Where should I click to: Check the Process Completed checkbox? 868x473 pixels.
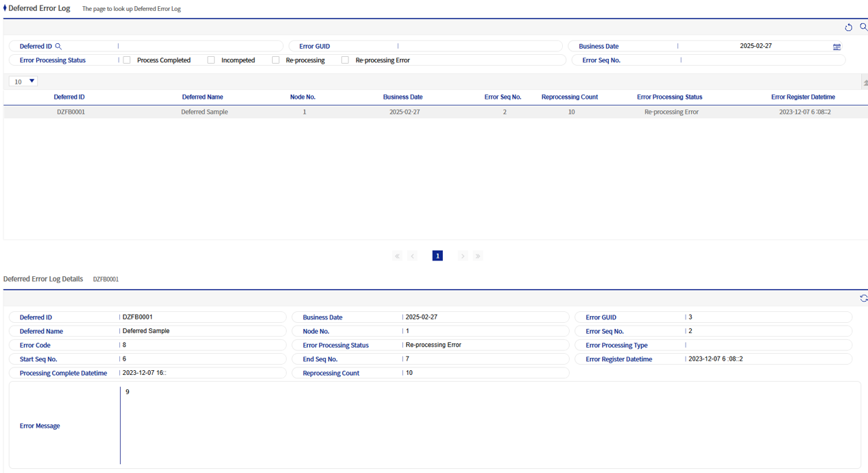[126, 60]
